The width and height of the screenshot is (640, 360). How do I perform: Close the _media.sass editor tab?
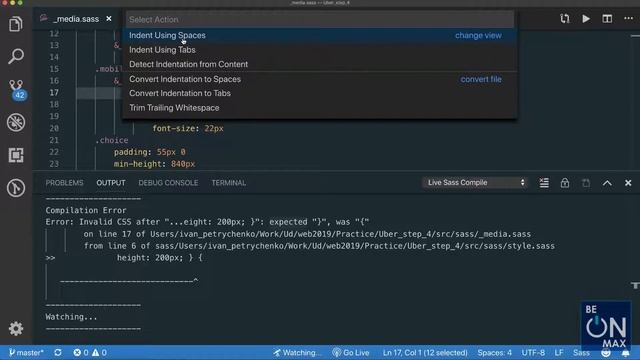(x=109, y=19)
